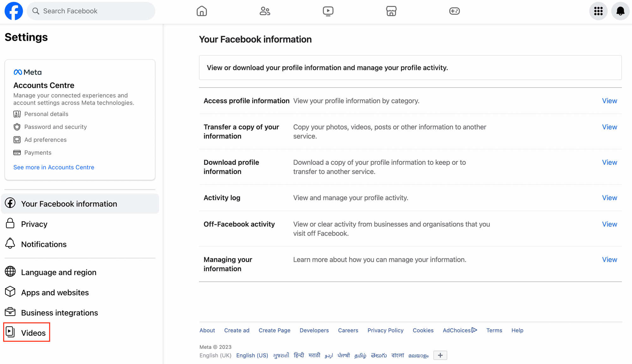Open the notifications bell icon
The width and height of the screenshot is (632, 364).
click(x=620, y=11)
